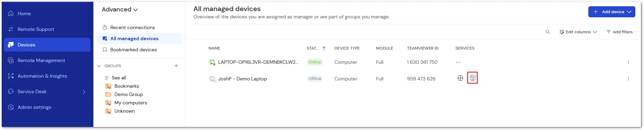This screenshot has height=130, width=644.
Task: Collapse the GROUPS section
Action: pyautogui.click(x=99, y=66)
